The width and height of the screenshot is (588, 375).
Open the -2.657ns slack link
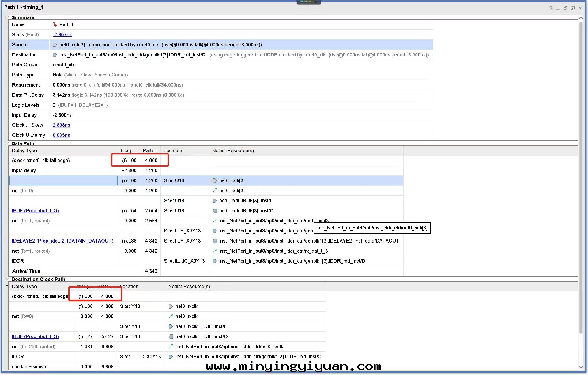point(62,35)
